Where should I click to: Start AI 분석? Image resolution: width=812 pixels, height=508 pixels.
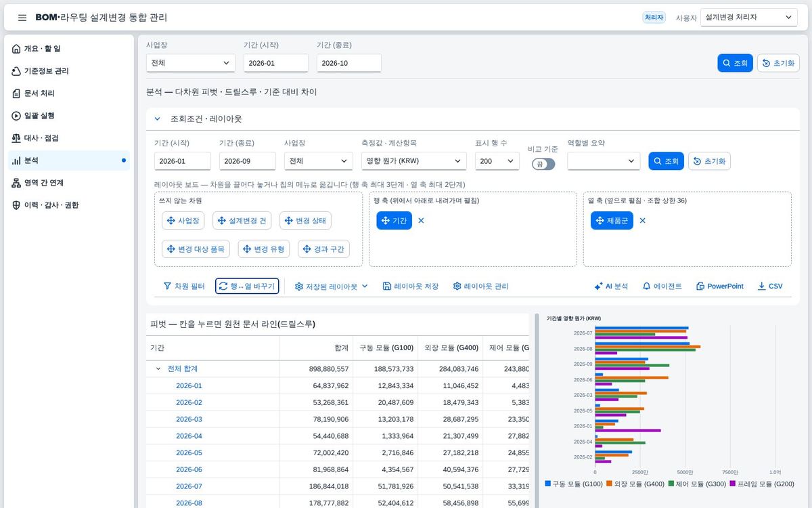(x=611, y=287)
